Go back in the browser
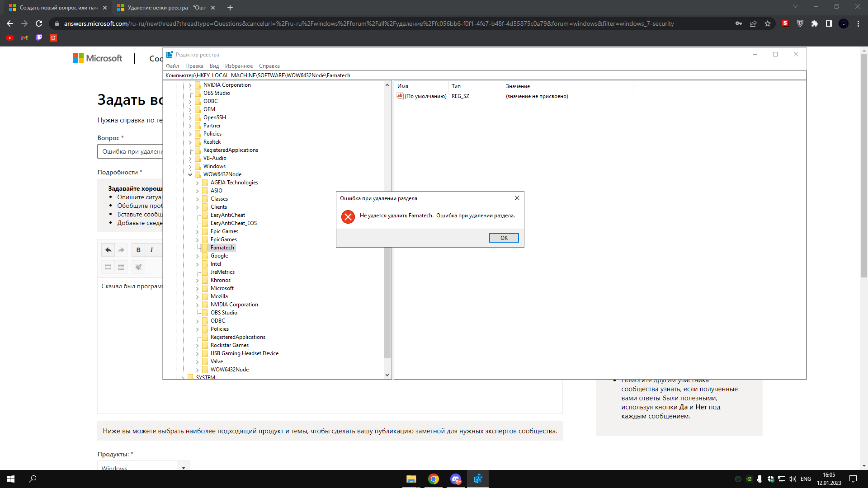 point(10,23)
